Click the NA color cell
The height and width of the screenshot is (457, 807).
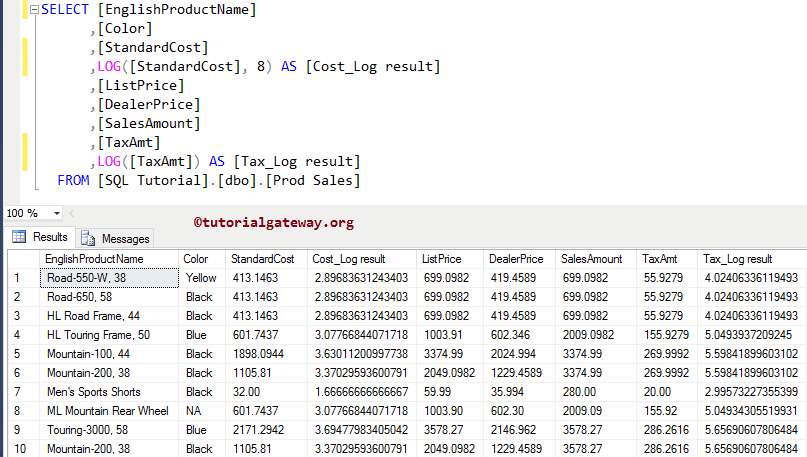click(x=202, y=411)
